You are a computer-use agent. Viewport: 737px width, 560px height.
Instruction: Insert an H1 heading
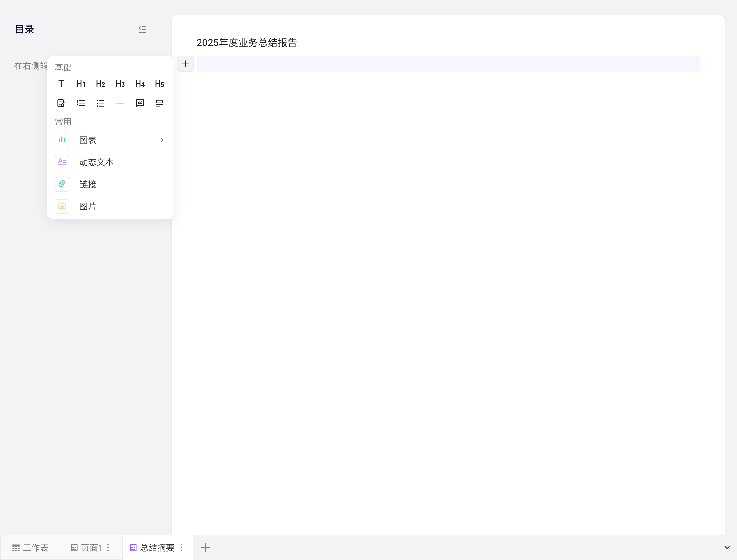81,84
